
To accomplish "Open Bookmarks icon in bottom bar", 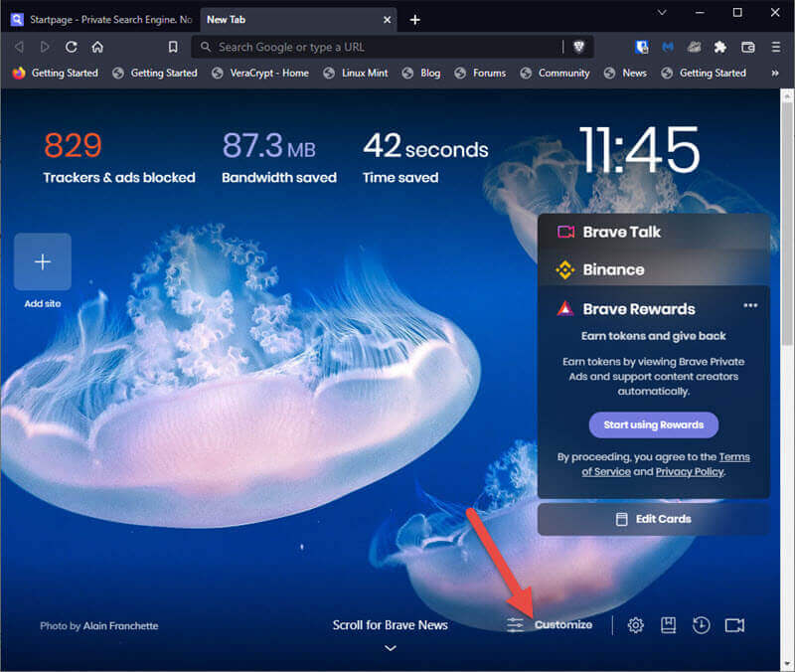I will [x=669, y=625].
